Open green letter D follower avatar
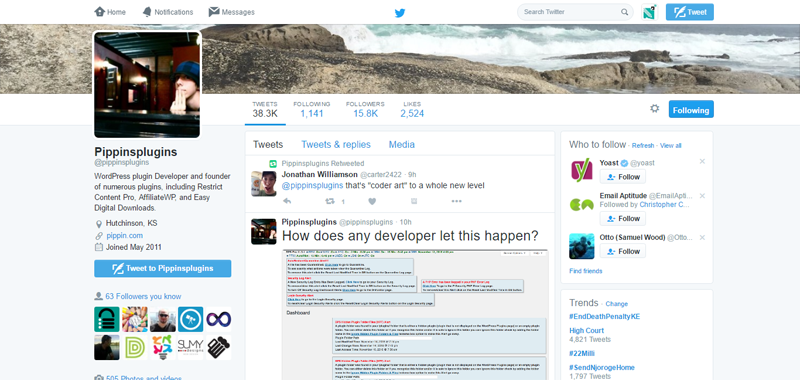 click(135, 347)
